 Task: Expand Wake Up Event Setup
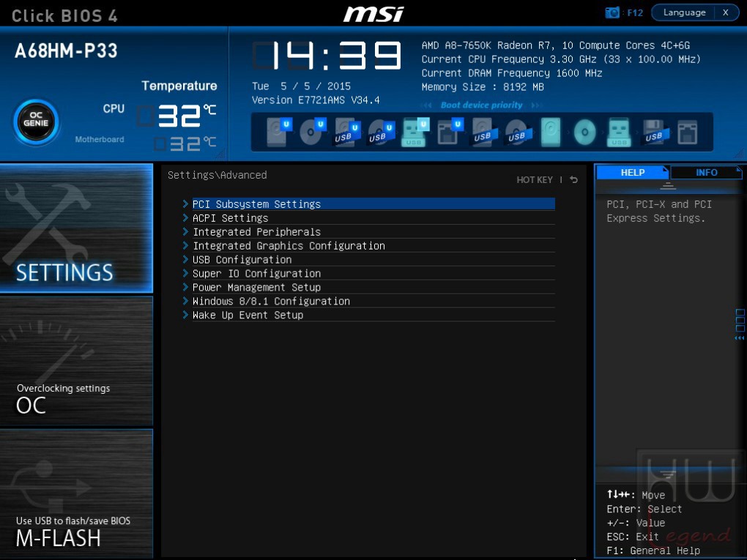coord(373,315)
